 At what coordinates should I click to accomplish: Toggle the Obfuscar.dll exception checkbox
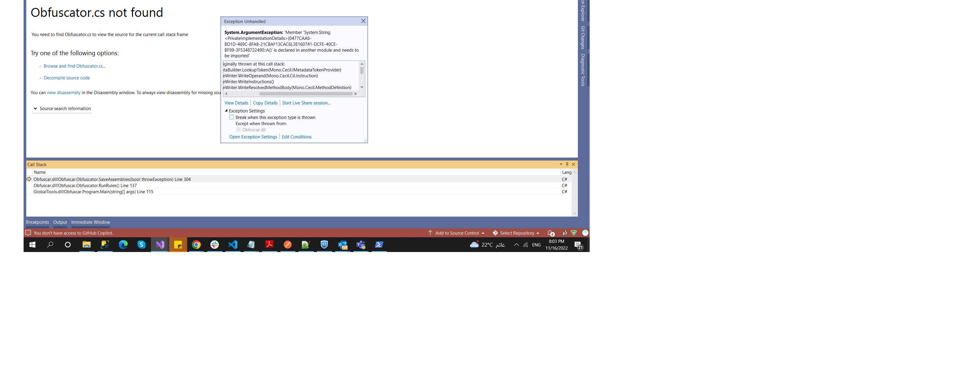(239, 130)
